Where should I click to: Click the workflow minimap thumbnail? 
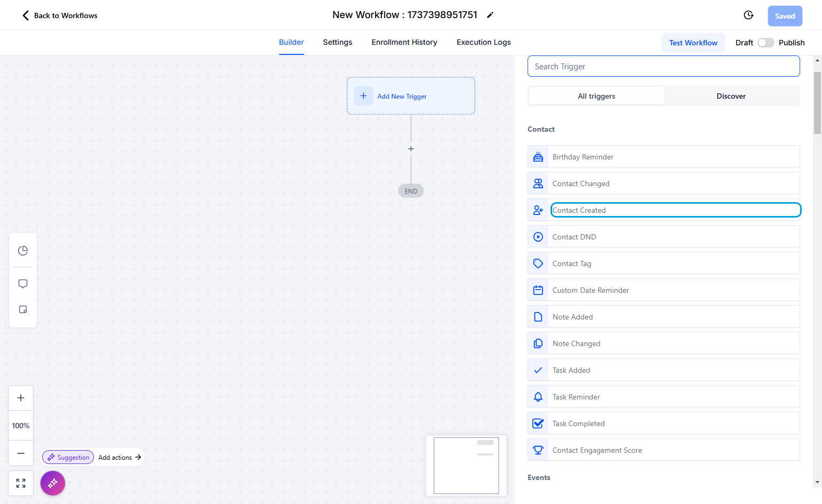tap(466, 466)
